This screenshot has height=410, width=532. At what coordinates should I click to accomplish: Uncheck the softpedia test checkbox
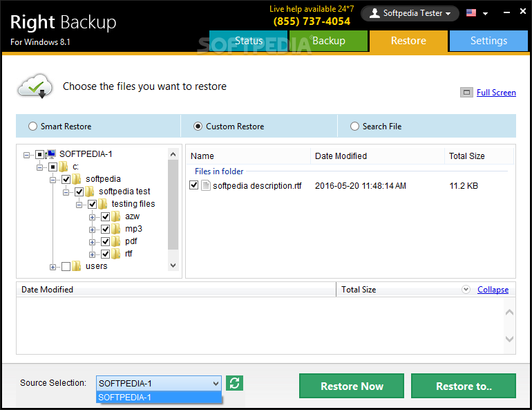click(x=79, y=192)
